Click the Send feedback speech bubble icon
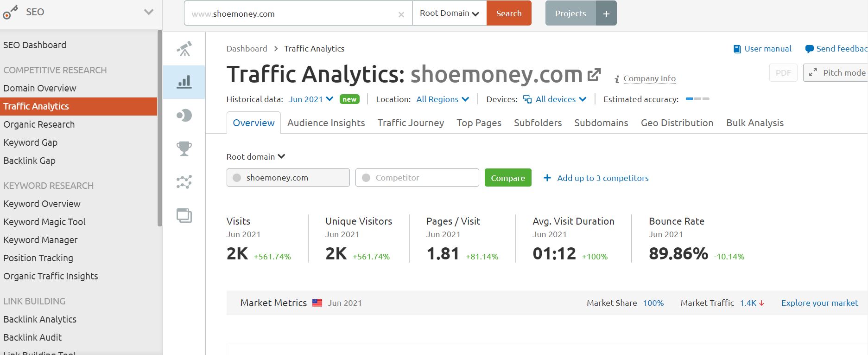 click(809, 49)
